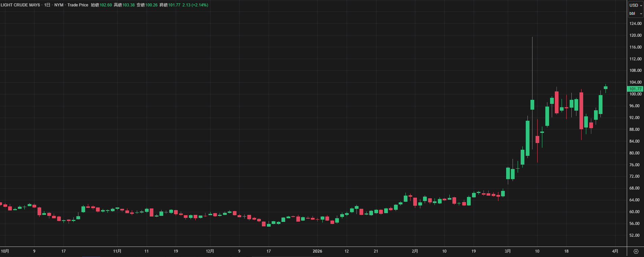Click the 4月 label on time axis
The image size is (644, 257).
pos(615,251)
